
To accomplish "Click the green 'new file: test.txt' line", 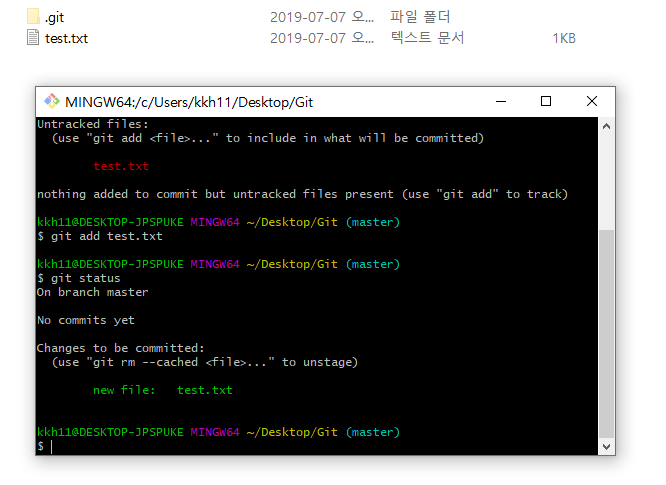I will pyautogui.click(x=163, y=390).
